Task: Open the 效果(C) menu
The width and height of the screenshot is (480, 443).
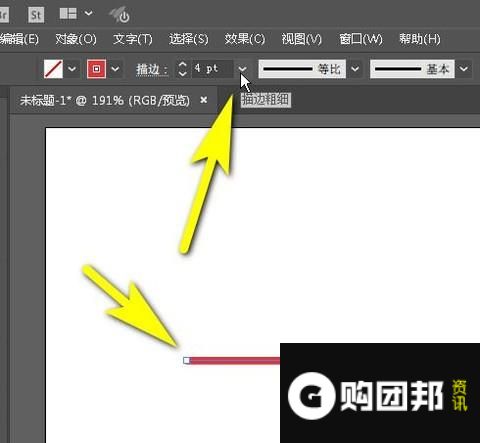Action: [x=245, y=39]
